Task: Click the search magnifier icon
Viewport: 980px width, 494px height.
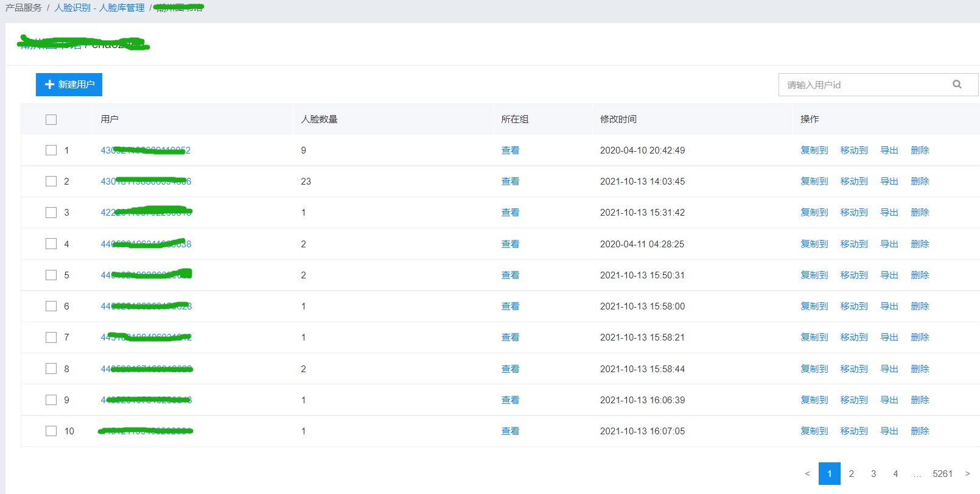Action: coord(957,85)
